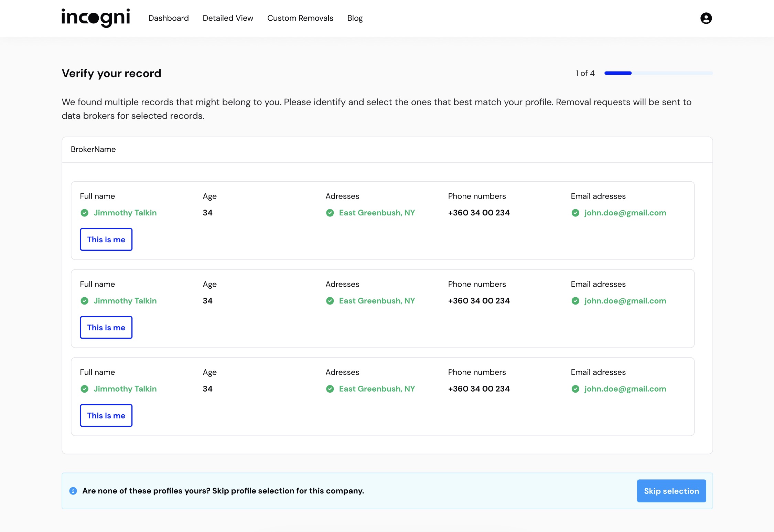This screenshot has width=774, height=532.
Task: Click green checkmark beside first john.doe email
Action: 575,213
